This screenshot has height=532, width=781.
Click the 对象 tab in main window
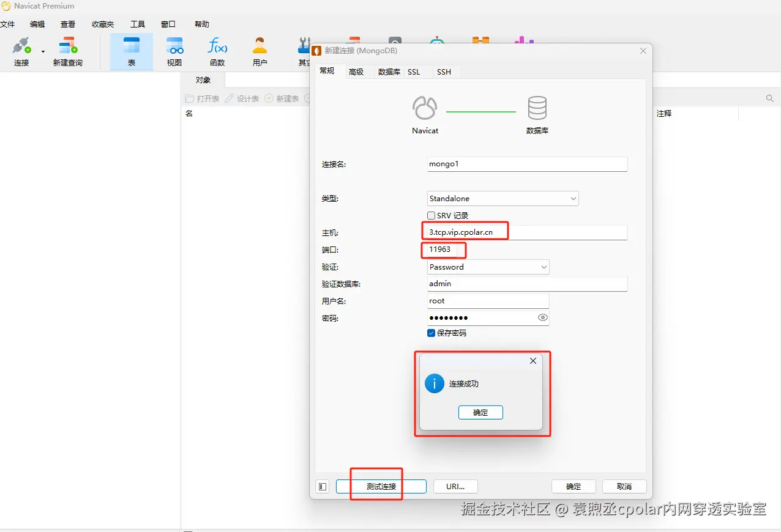203,80
